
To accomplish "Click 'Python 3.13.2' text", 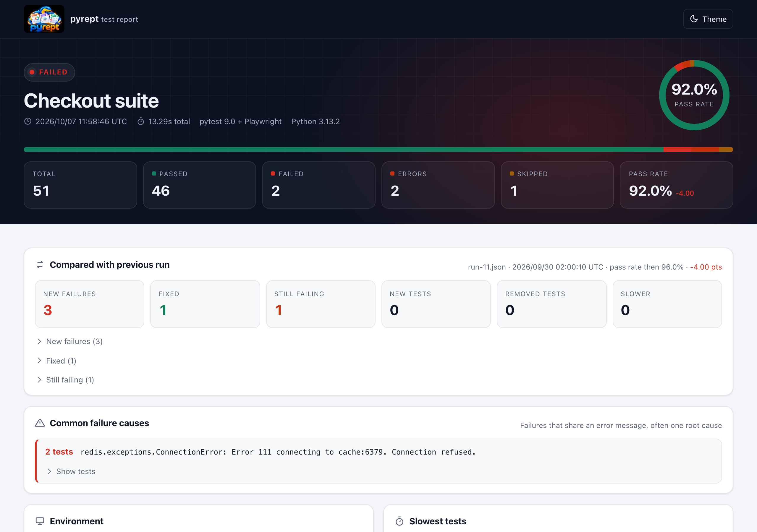I will (315, 121).
